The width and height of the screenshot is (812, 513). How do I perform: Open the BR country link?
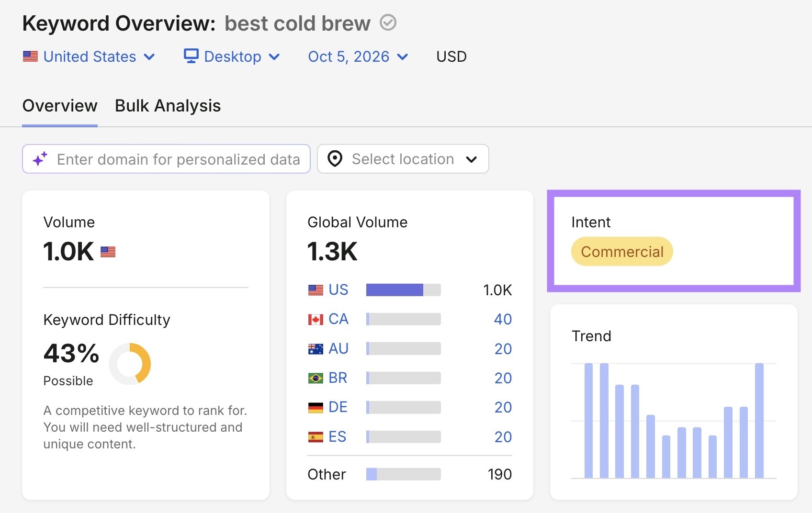(x=338, y=378)
